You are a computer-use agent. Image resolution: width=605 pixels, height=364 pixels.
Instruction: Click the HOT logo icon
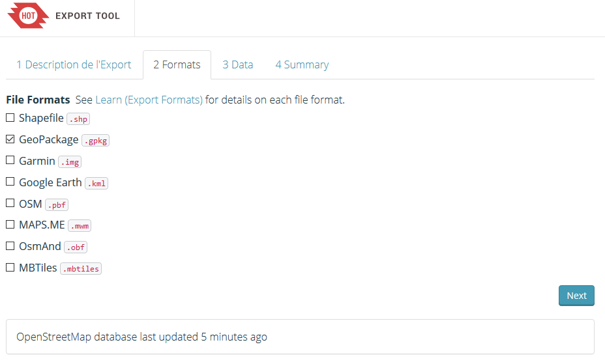(x=28, y=16)
